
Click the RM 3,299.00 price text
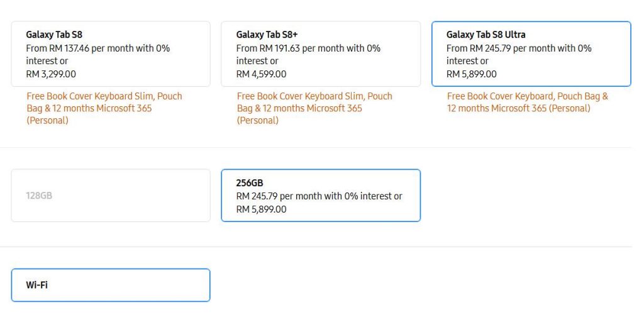pyautogui.click(x=51, y=74)
